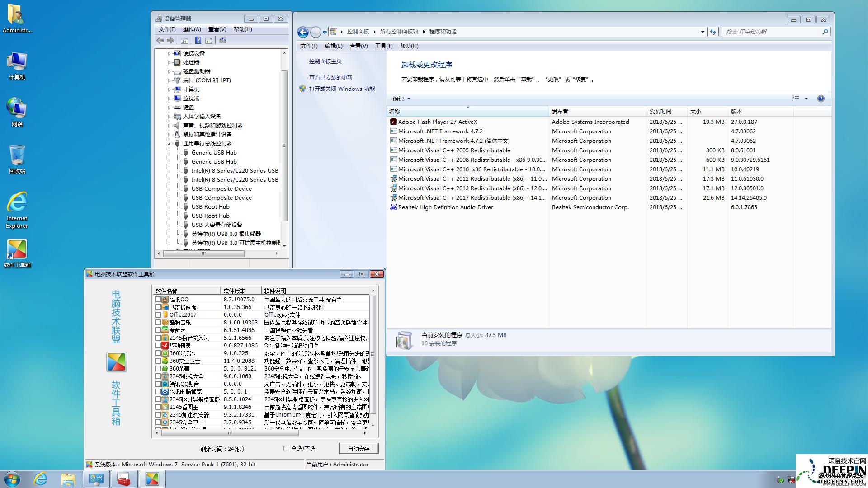The height and width of the screenshot is (488, 868).
Task: Click the blue question-mark help icon in Device Manager
Action: (198, 41)
